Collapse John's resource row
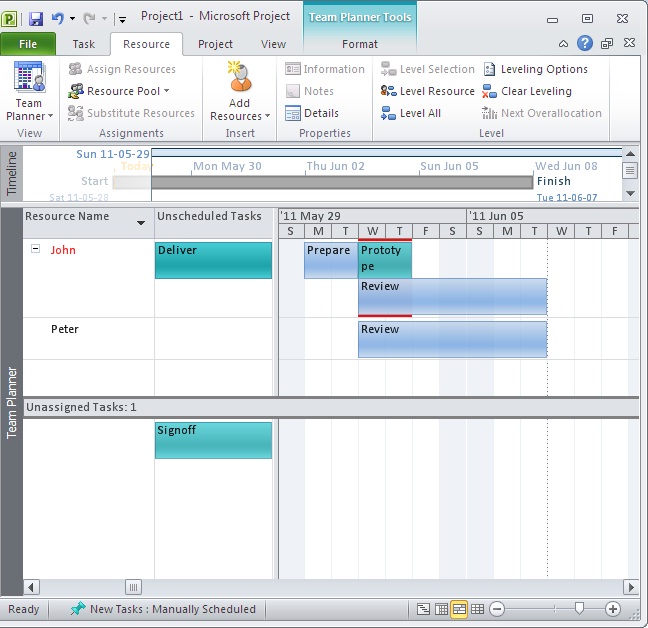Image resolution: width=648 pixels, height=628 pixels. pos(36,249)
